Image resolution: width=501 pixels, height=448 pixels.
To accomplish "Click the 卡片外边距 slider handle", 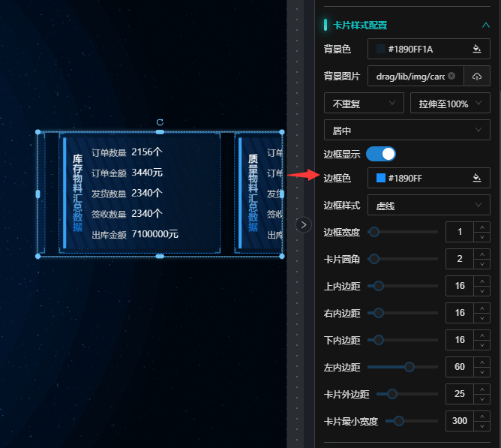I will (391, 394).
